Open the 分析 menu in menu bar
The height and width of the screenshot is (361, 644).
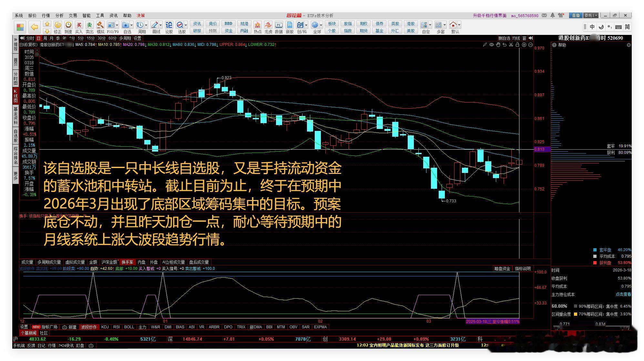click(59, 16)
